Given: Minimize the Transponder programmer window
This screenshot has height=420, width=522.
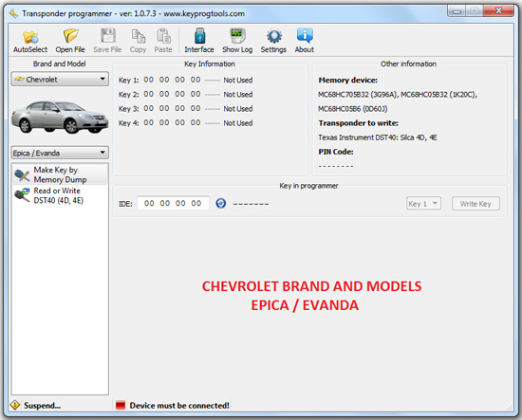Looking at the screenshot, I should [x=457, y=11].
